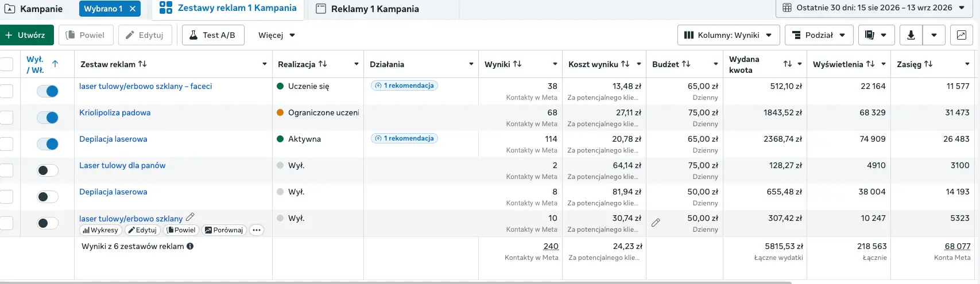Image resolution: width=980 pixels, height=284 pixels.
Task: Enable the Laser tulowy dla panów toggle
Action: click(x=48, y=170)
